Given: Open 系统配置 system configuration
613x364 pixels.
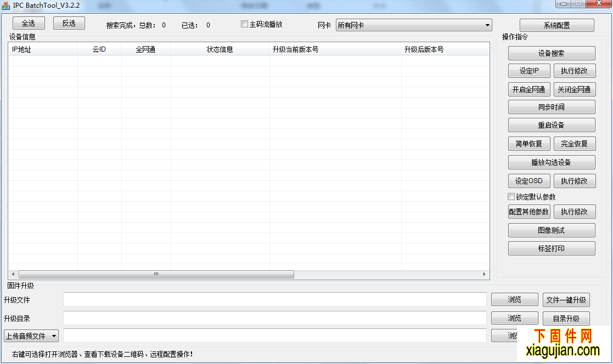Looking at the screenshot, I should [x=556, y=25].
